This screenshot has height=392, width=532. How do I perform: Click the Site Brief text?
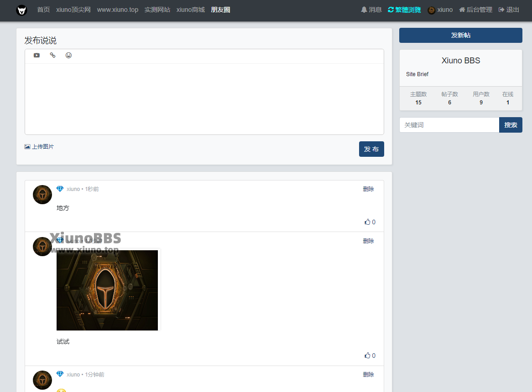(x=417, y=74)
